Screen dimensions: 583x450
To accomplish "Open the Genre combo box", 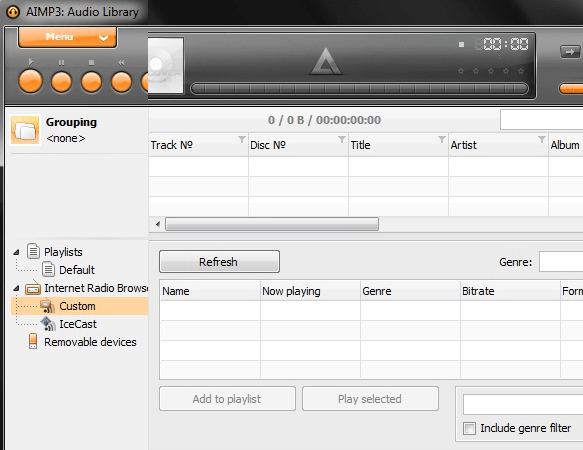I will 561,262.
